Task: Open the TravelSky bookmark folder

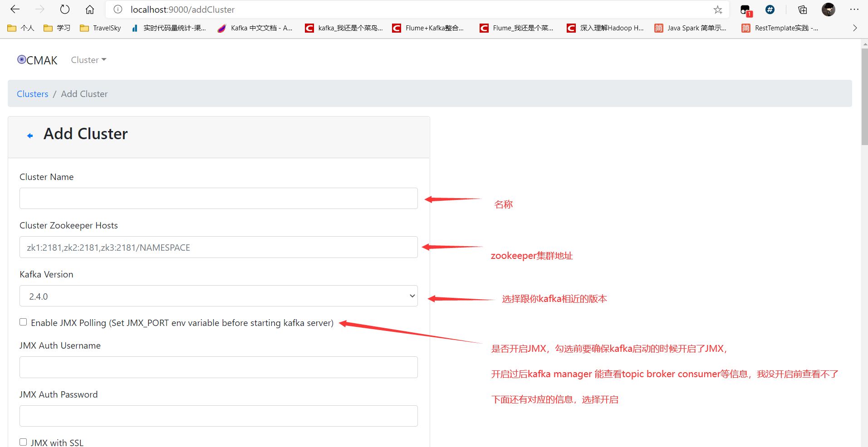Action: (100, 28)
